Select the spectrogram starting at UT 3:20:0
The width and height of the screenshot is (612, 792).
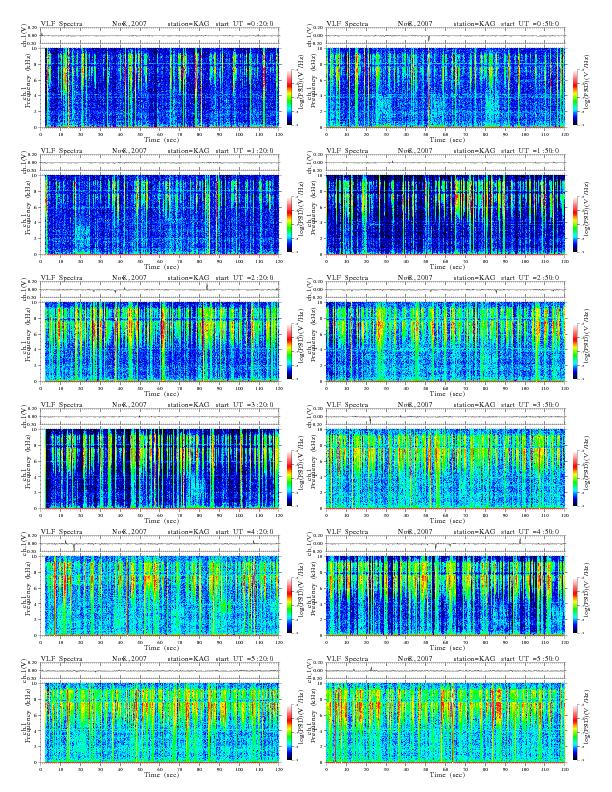click(x=160, y=469)
